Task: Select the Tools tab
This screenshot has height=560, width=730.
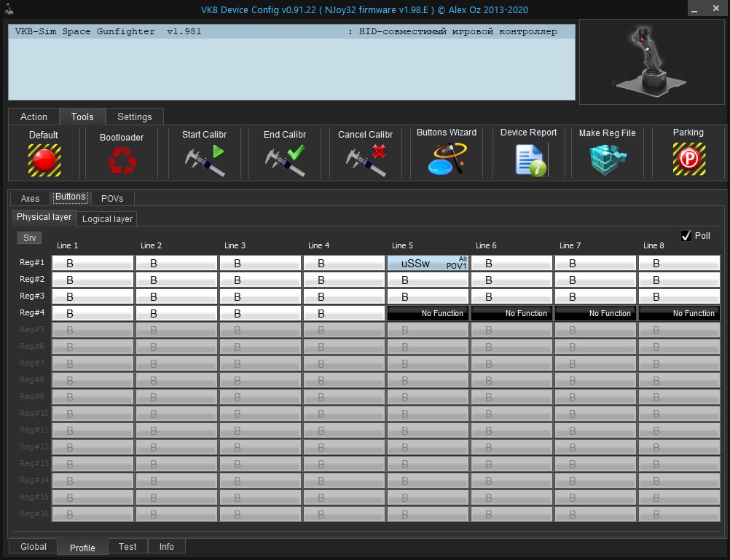Action: (82, 117)
